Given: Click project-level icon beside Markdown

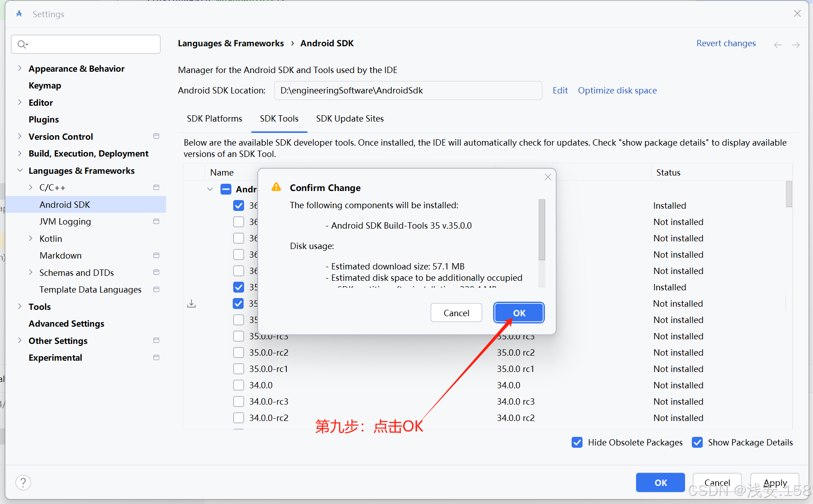Looking at the screenshot, I should tap(157, 255).
